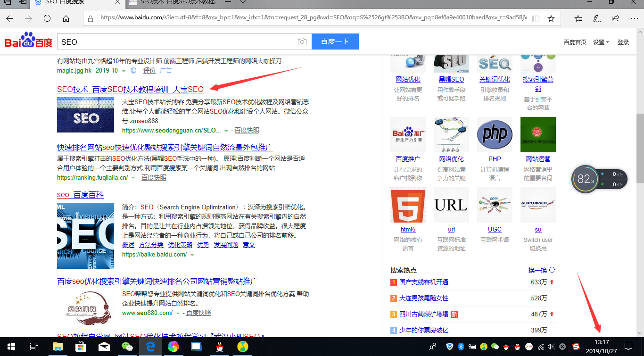Screen dimensions: 644x356
Task: Open Task View on the taskbar
Action: coord(33,347)
